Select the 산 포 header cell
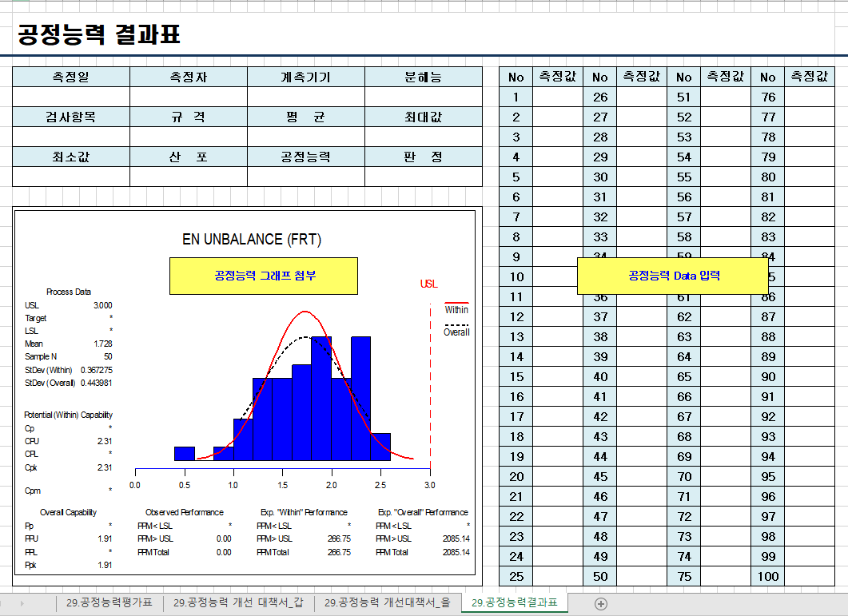Screen dimensions: 848x616 click(188, 157)
